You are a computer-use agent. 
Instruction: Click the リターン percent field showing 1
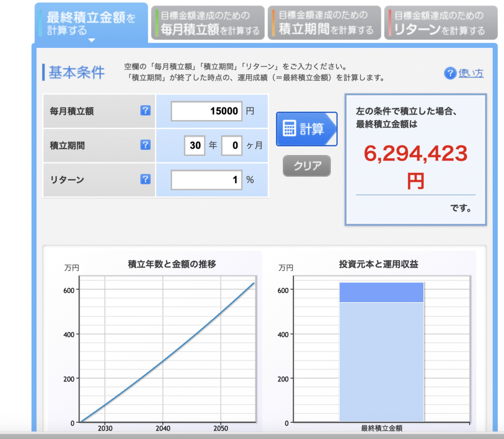coord(207,180)
